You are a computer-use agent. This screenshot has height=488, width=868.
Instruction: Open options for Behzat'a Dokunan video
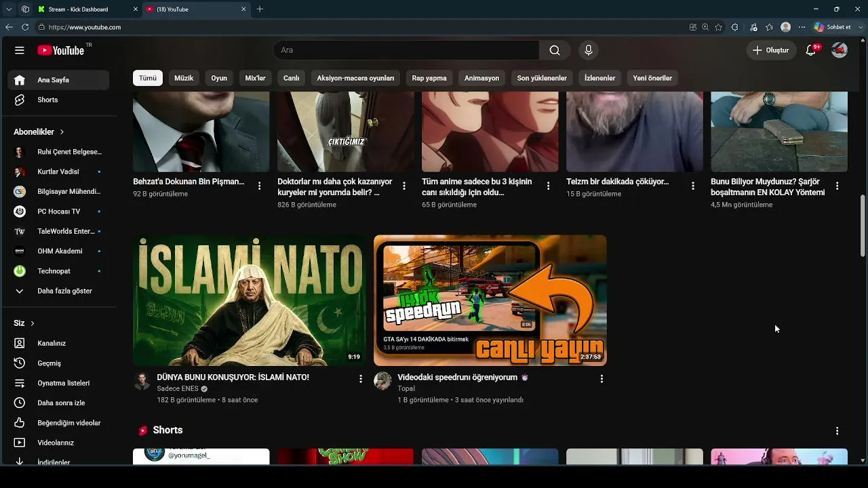click(259, 186)
